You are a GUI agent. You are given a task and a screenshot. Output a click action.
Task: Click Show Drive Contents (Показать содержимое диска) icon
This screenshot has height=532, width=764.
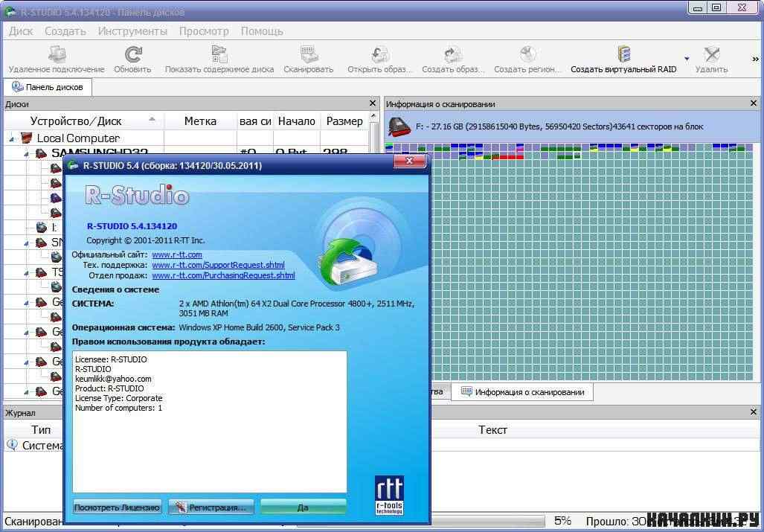[x=219, y=54]
